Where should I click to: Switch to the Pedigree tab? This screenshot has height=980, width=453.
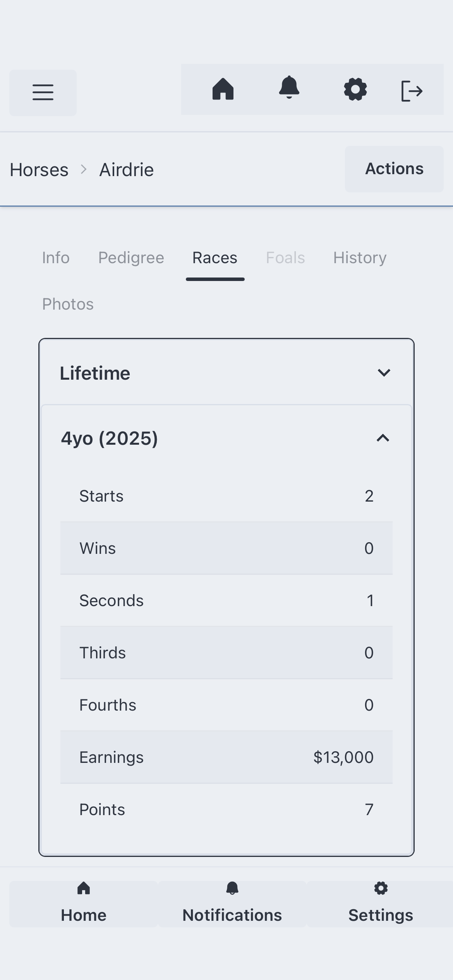coord(131,258)
